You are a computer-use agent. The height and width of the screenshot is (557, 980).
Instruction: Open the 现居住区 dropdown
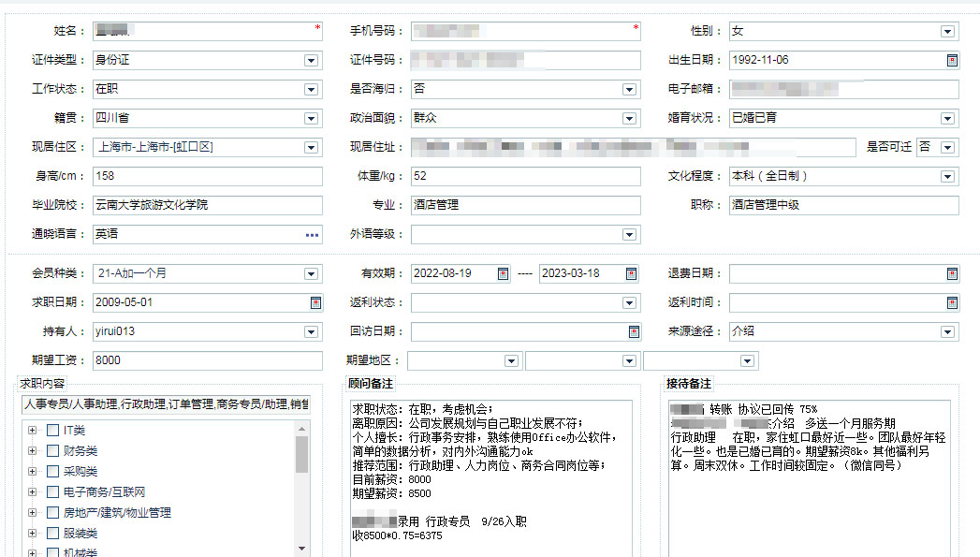tap(311, 148)
